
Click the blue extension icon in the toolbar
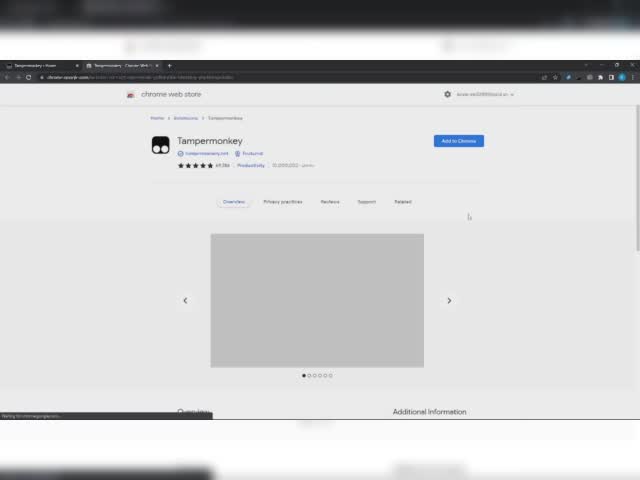[x=568, y=77]
